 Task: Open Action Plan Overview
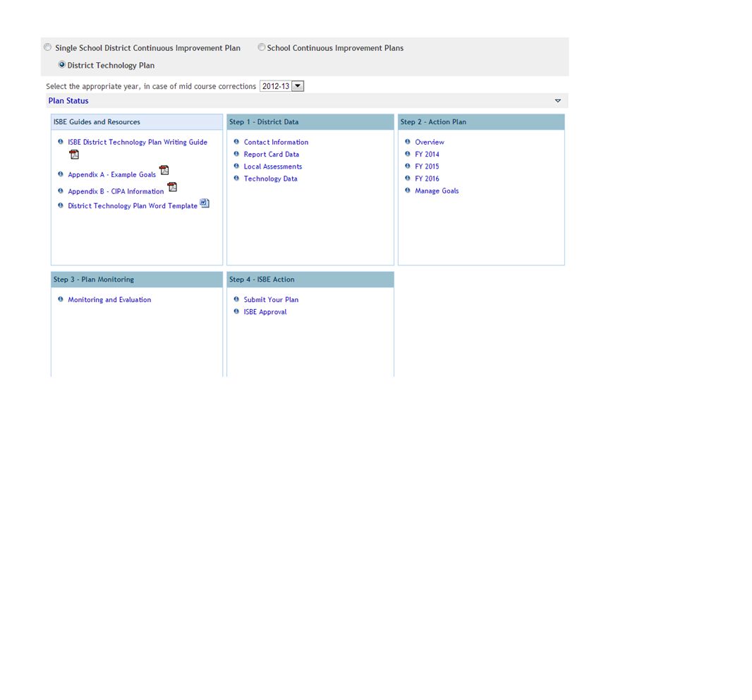[x=429, y=142]
